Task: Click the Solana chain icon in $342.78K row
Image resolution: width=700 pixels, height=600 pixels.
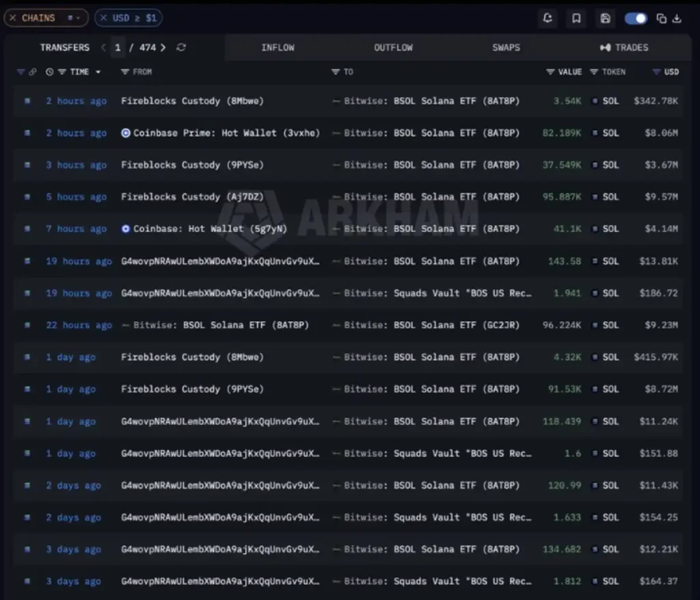Action: 27,101
